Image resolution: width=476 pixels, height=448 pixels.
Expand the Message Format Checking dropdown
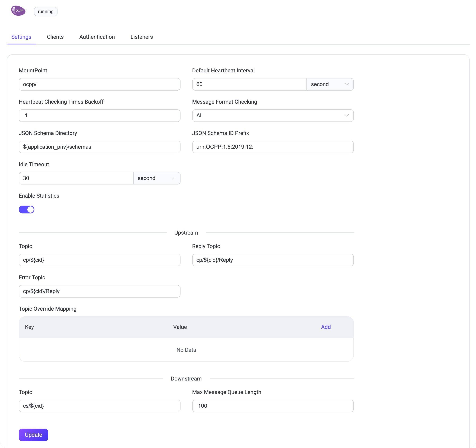coord(272,116)
